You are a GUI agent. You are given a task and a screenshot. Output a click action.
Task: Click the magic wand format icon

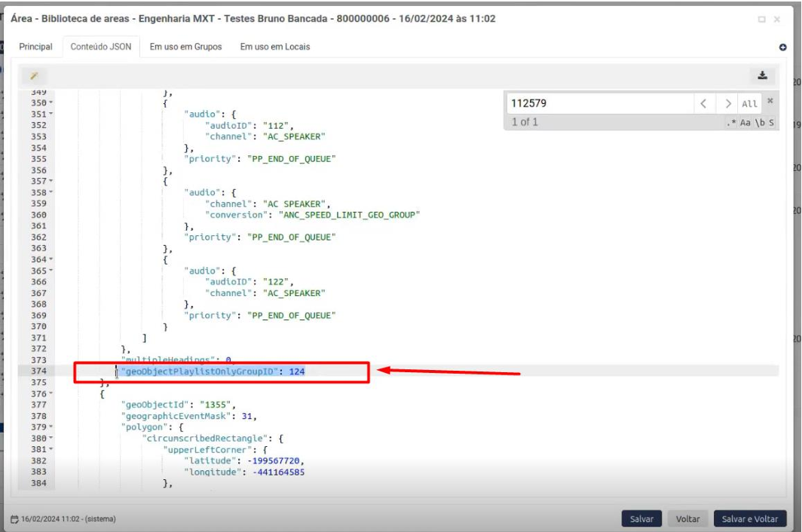[x=34, y=75]
